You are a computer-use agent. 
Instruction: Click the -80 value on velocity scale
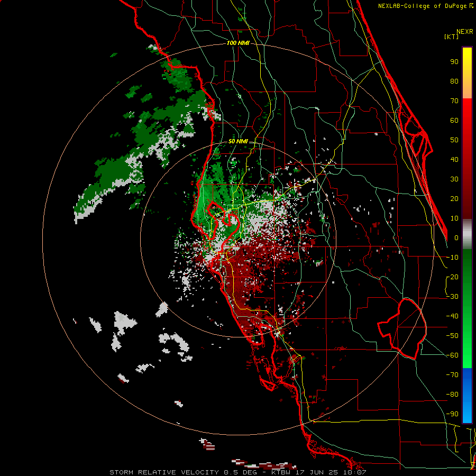[x=452, y=395]
